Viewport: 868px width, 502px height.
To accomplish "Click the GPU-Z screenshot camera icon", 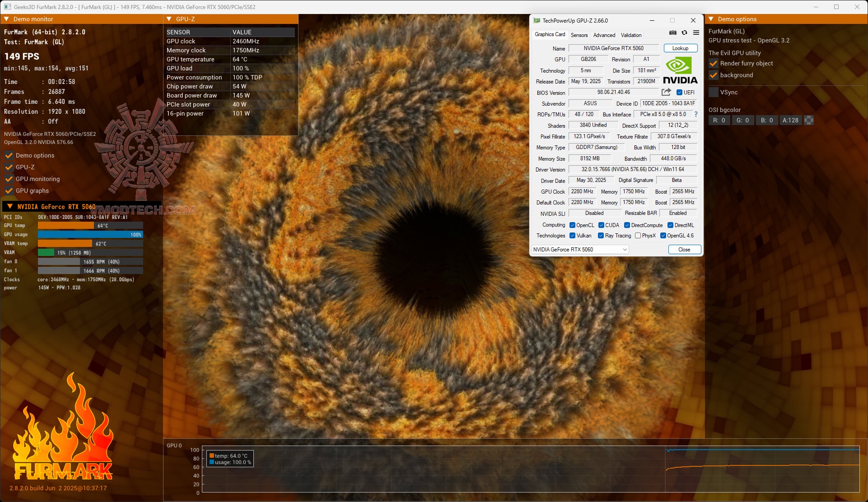I will (x=673, y=33).
